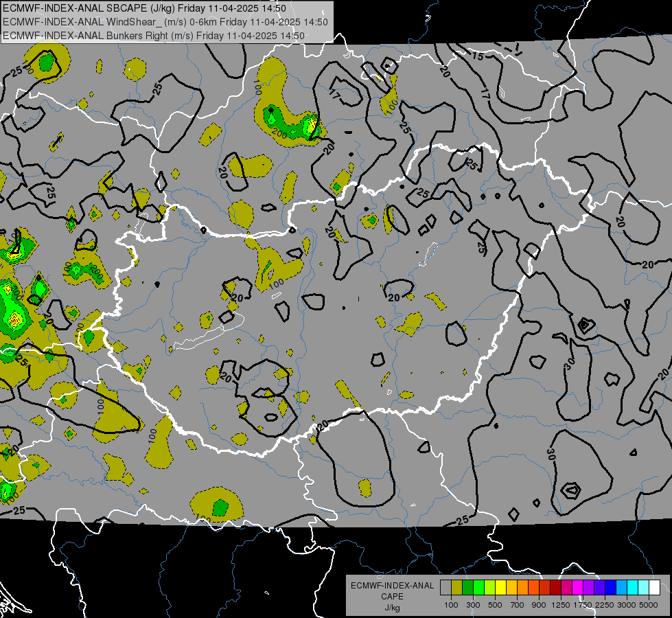
Task: Click the gray swatch in the CAPE legend
Action: [x=445, y=587]
